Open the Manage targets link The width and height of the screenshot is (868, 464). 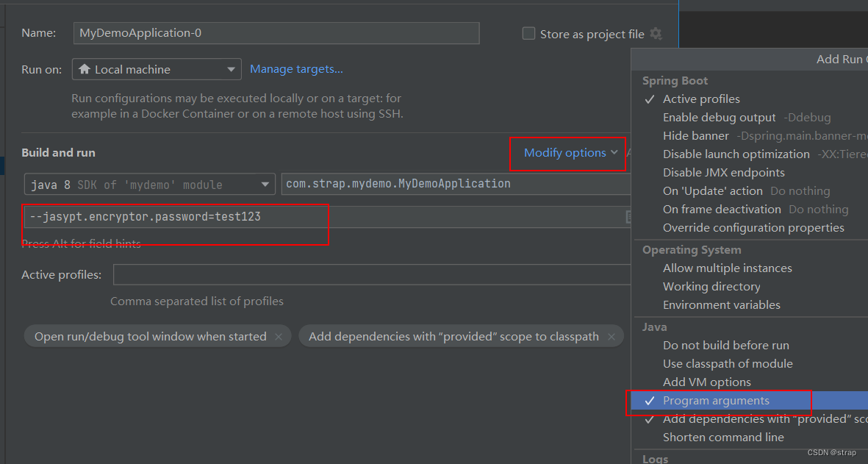[x=296, y=69]
